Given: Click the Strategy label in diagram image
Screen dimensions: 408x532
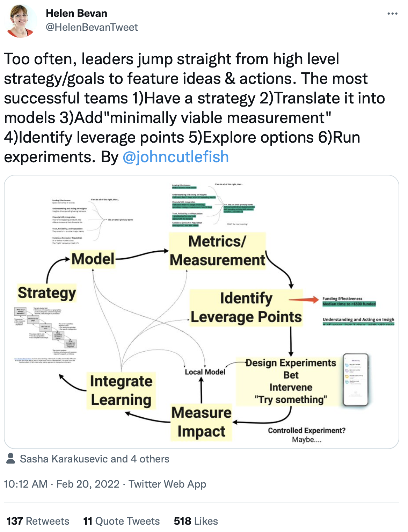Looking at the screenshot, I should [46, 293].
